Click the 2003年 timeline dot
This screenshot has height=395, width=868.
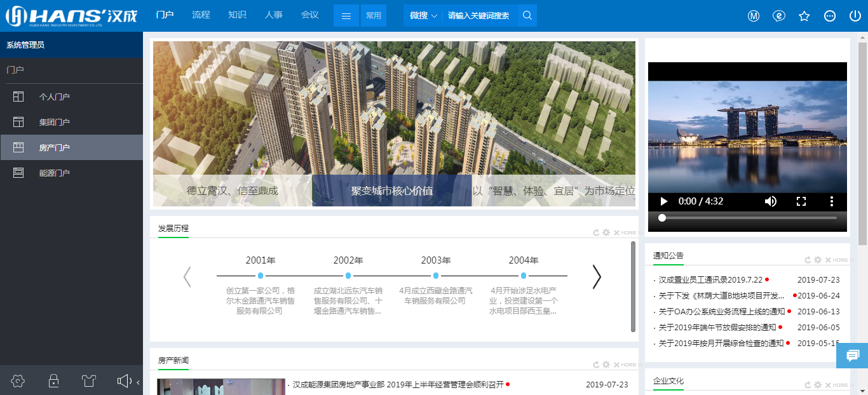[x=436, y=276]
